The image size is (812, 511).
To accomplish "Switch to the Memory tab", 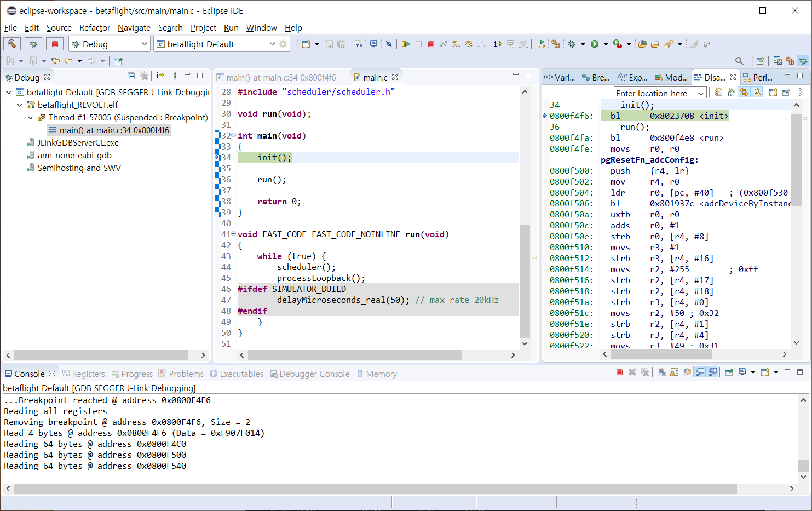I will [377, 374].
